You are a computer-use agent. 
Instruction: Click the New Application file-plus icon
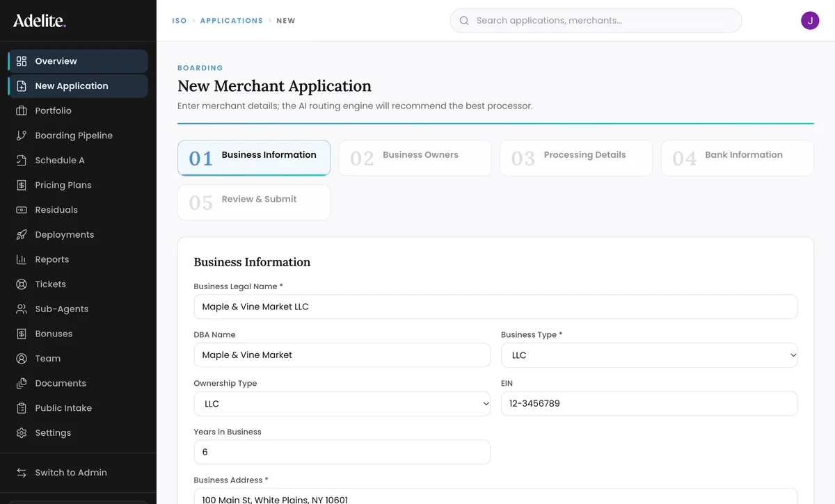22,86
